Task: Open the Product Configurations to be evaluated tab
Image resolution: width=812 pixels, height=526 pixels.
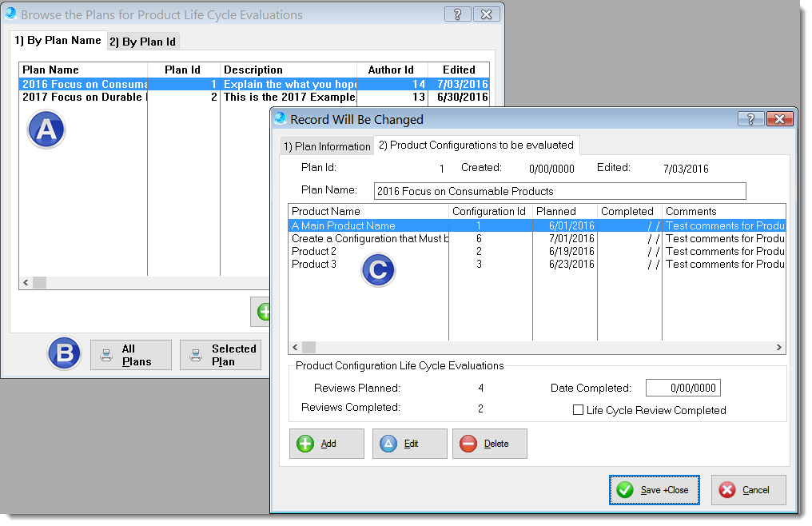Action: coord(476,145)
